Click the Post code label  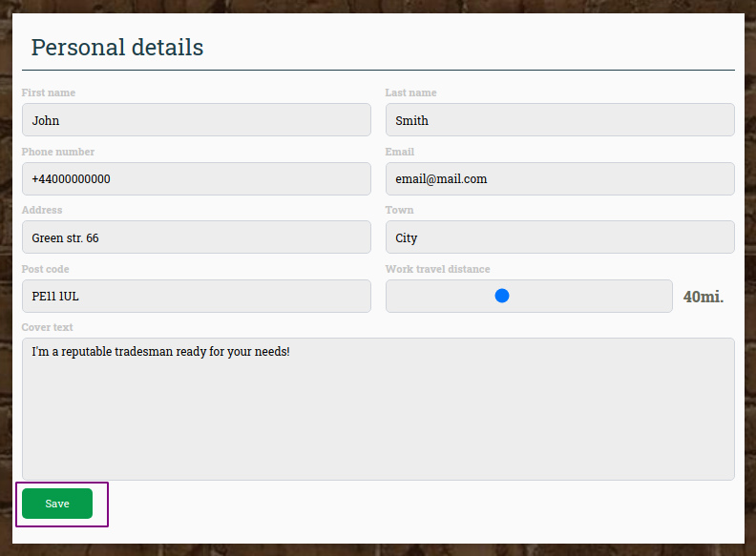coord(45,269)
